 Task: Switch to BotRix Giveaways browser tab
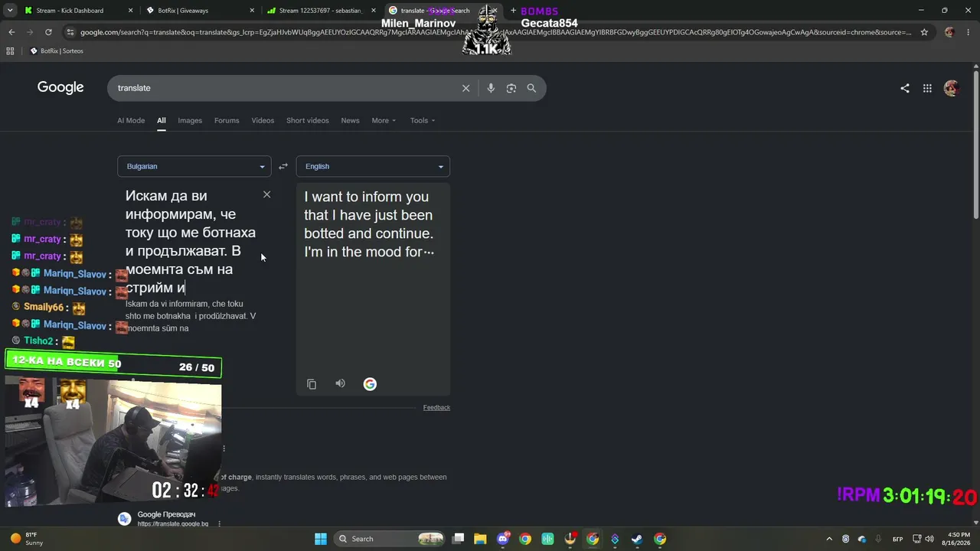point(201,11)
